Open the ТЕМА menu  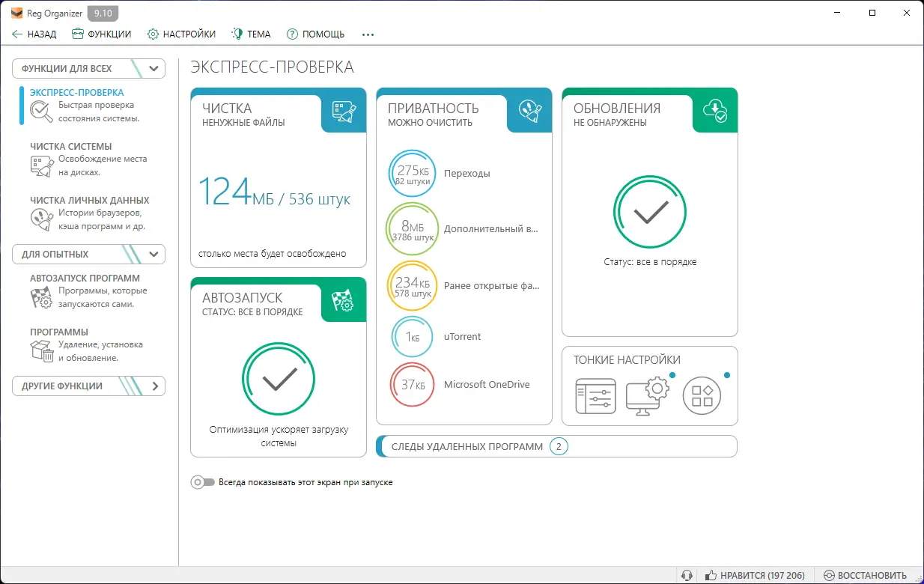(251, 34)
